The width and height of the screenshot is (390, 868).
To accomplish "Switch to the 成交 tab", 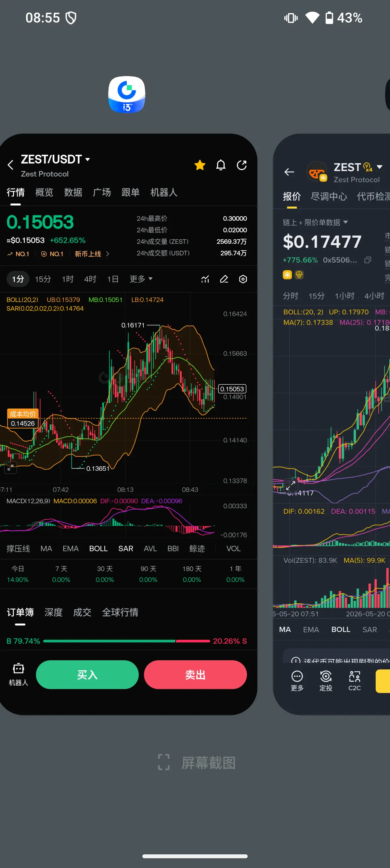I will point(82,612).
